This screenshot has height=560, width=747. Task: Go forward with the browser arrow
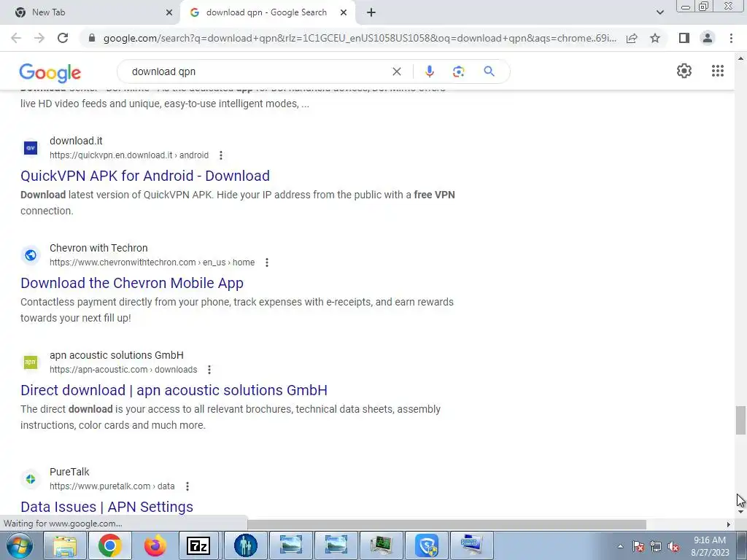coord(39,38)
